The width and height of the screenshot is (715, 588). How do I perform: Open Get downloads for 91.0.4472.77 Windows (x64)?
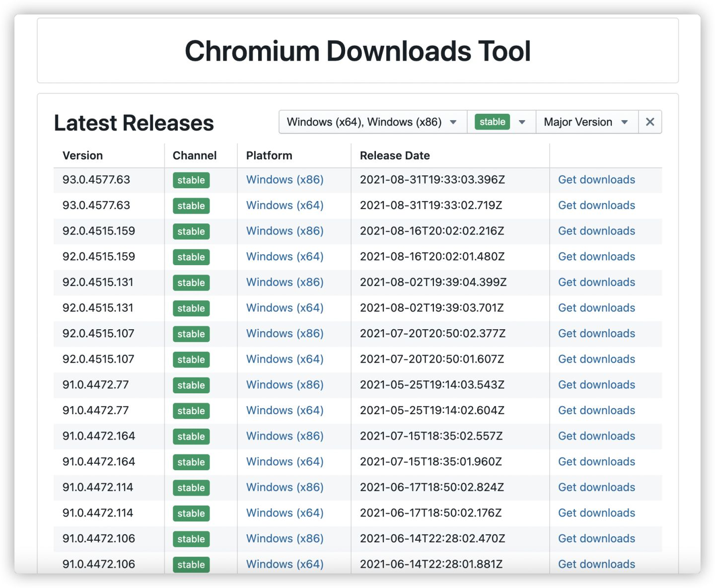tap(596, 410)
